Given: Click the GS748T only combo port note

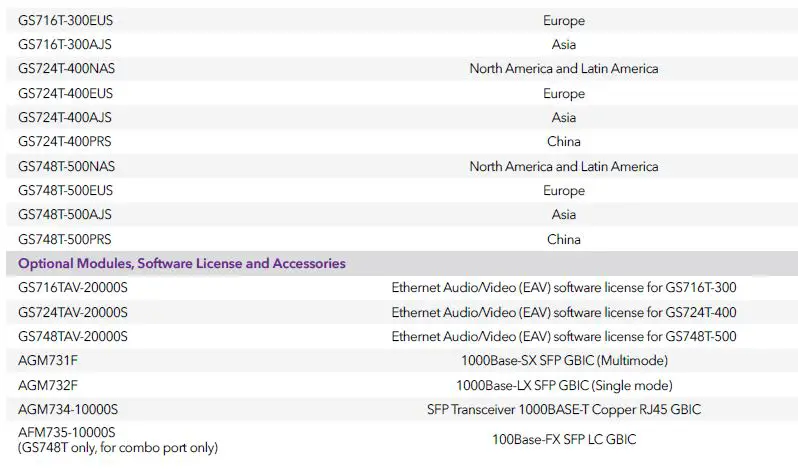Looking at the screenshot, I should pos(118,448).
